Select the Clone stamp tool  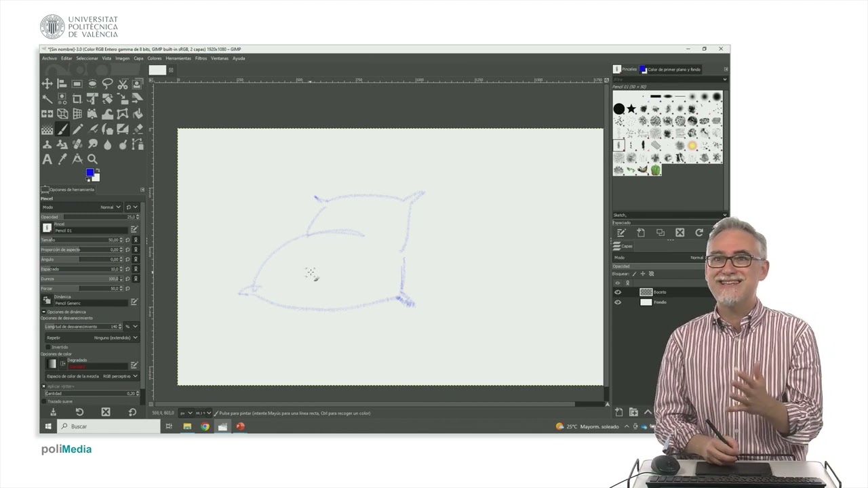pyautogui.click(x=47, y=144)
